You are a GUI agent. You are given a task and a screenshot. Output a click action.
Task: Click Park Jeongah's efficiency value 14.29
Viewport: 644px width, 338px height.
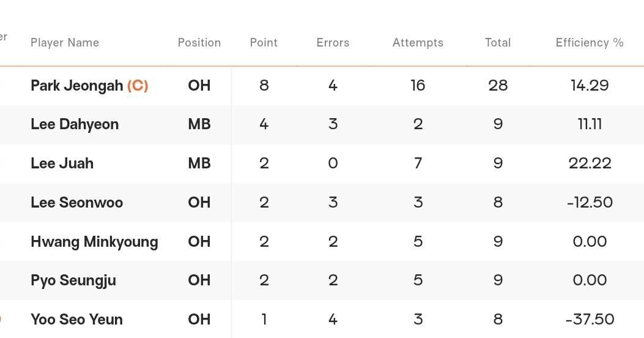point(590,86)
